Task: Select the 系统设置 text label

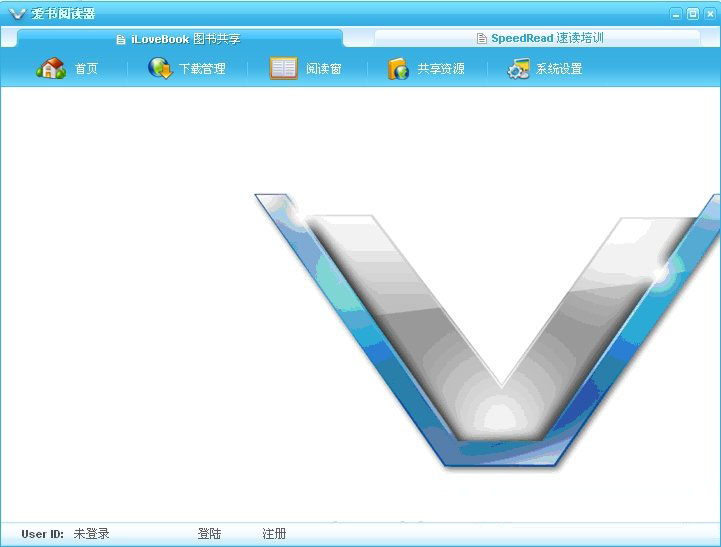Action: 559,69
